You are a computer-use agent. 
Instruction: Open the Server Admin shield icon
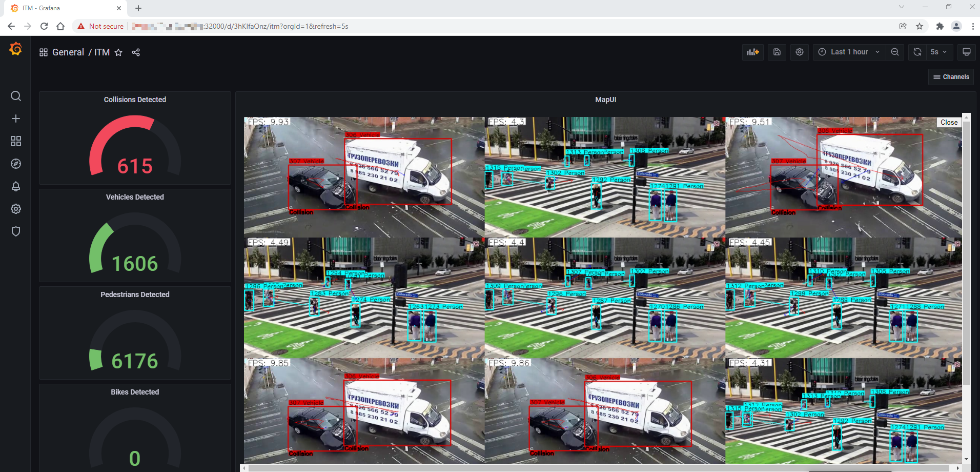tap(16, 231)
